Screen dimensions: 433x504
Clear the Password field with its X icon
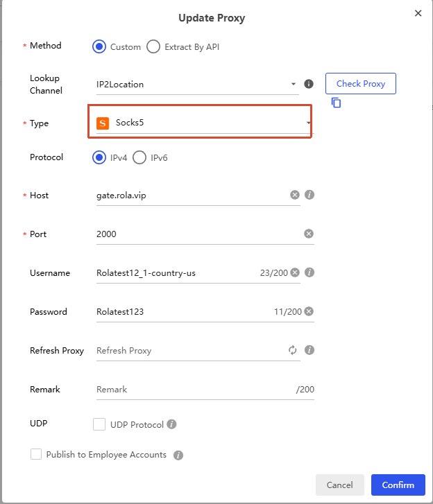click(309, 311)
